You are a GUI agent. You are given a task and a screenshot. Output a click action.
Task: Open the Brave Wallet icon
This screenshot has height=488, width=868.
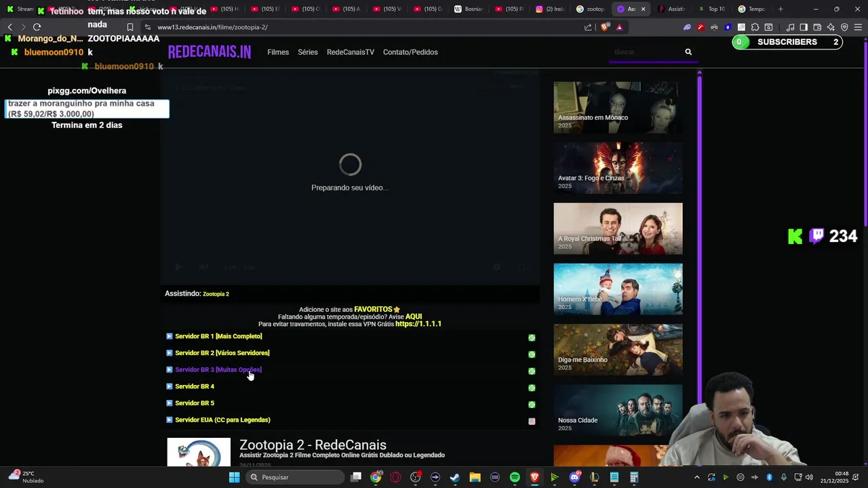817,27
